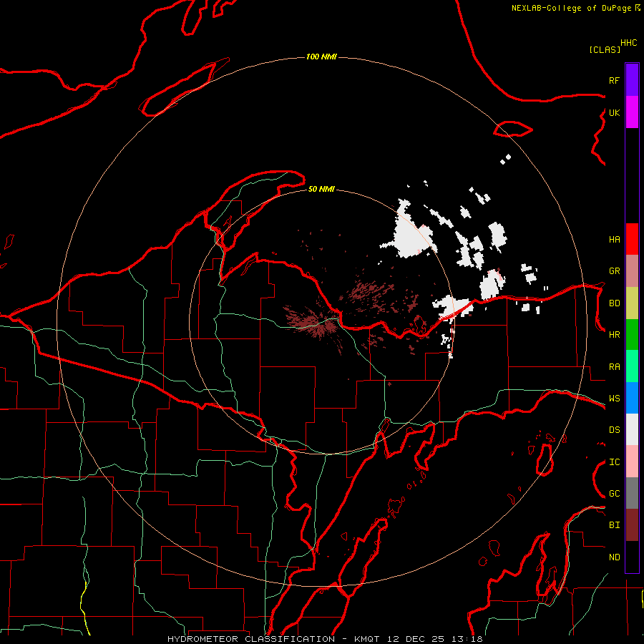Click 'HYDROMETEOR CLASSIFICATION' title in the footer
The image size is (644, 644).
[251, 639]
